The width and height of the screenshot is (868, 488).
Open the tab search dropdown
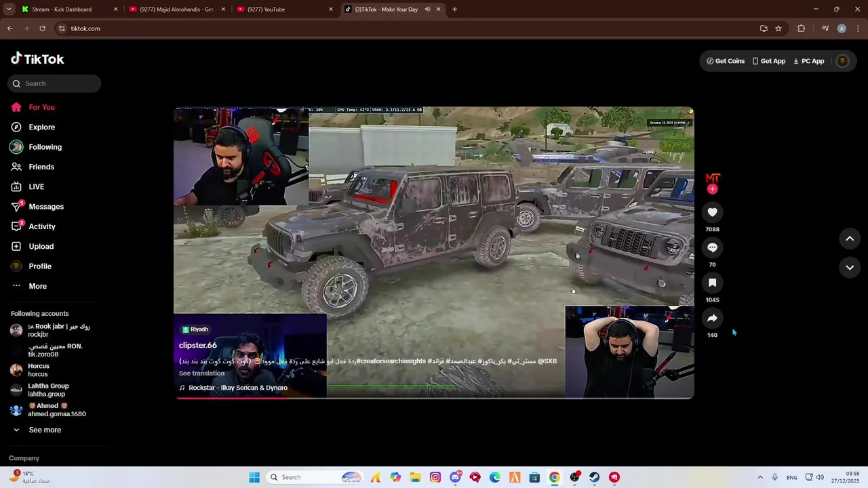[9, 9]
